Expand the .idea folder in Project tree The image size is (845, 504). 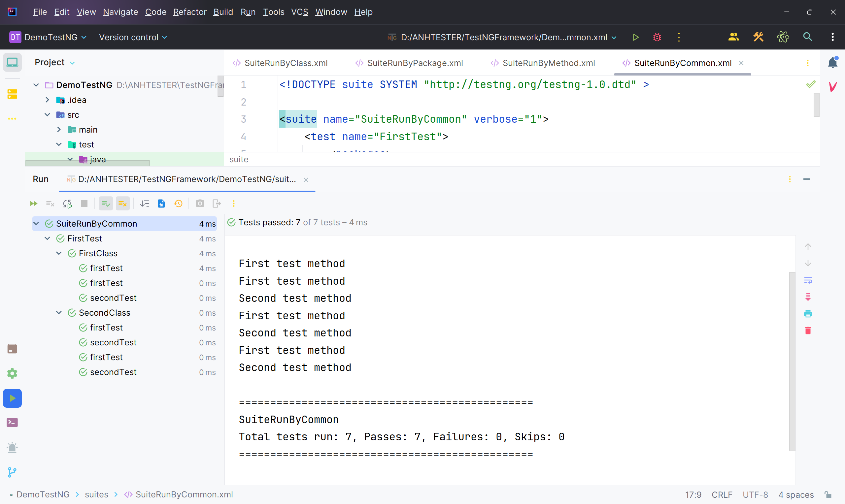coord(48,100)
